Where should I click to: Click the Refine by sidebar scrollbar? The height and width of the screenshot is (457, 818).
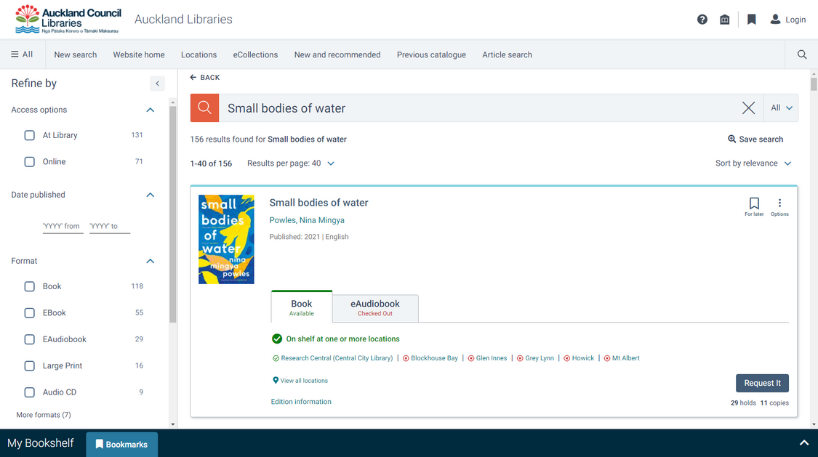click(x=173, y=214)
